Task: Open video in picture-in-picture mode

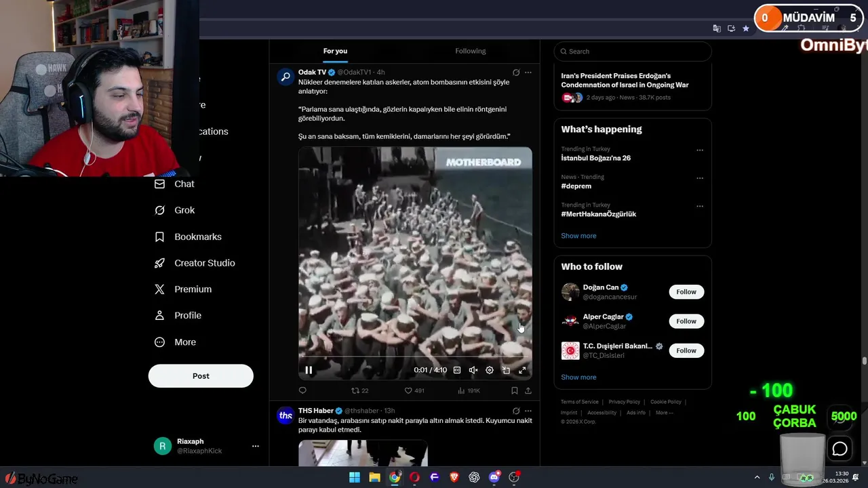Action: (x=506, y=370)
